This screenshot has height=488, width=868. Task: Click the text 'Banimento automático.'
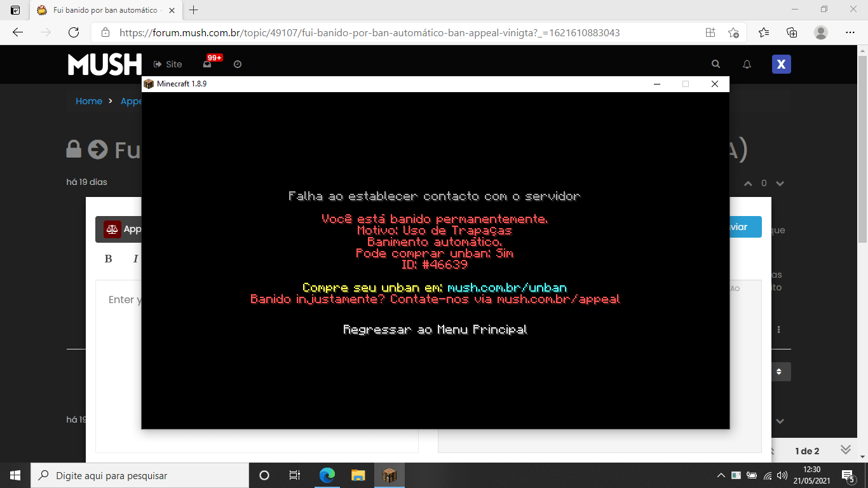435,242
